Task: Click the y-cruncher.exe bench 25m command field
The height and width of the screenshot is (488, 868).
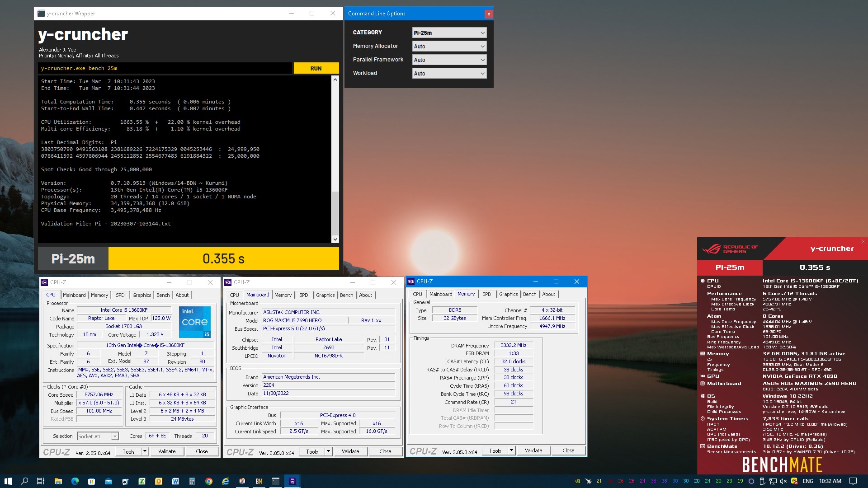Action: [165, 68]
